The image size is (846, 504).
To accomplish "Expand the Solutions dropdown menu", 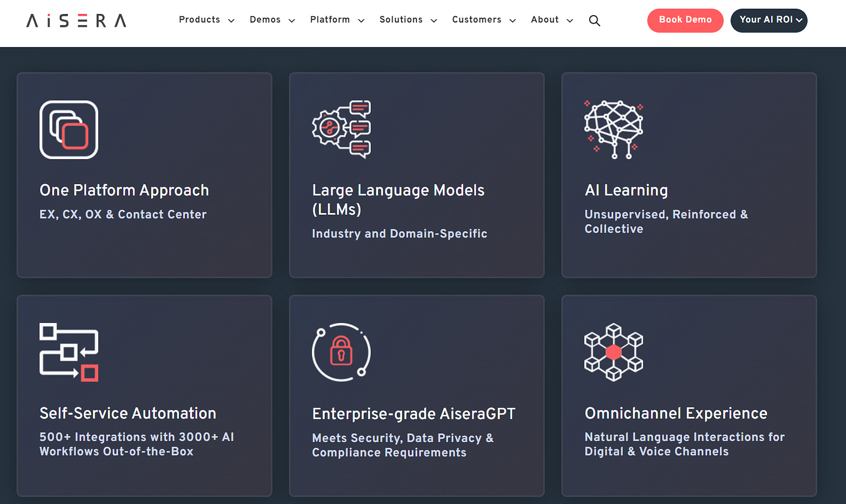I will tap(408, 20).
